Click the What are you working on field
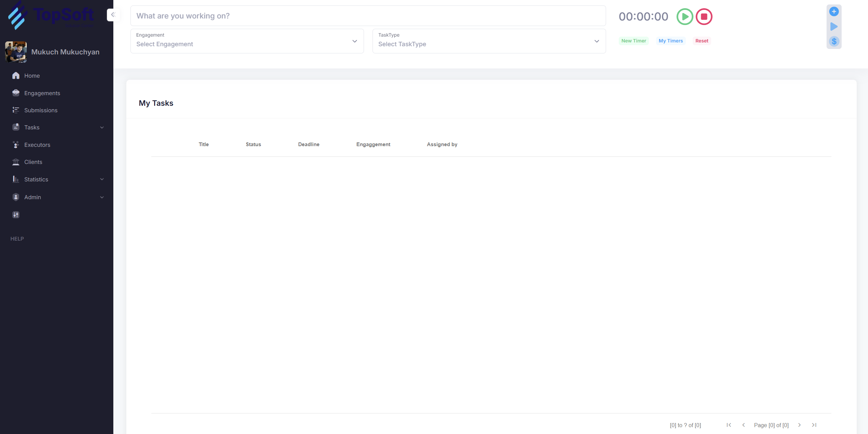The height and width of the screenshot is (434, 868). (x=368, y=16)
